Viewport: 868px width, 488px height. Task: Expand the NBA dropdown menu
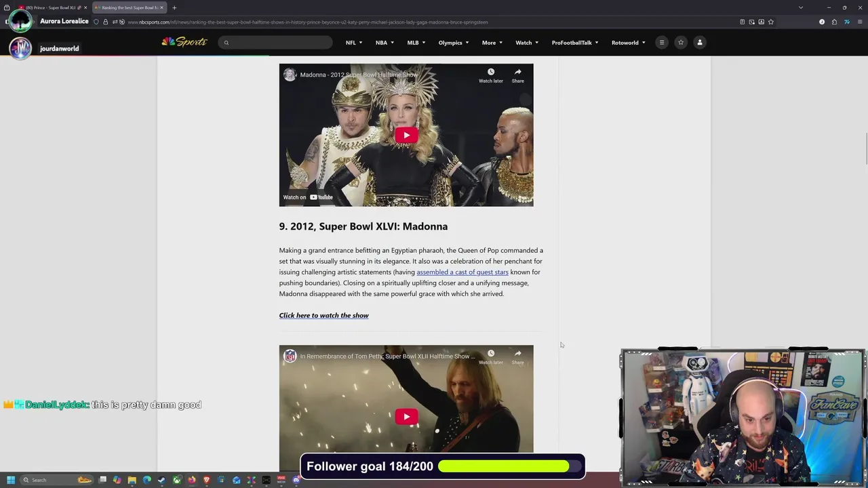pos(384,43)
